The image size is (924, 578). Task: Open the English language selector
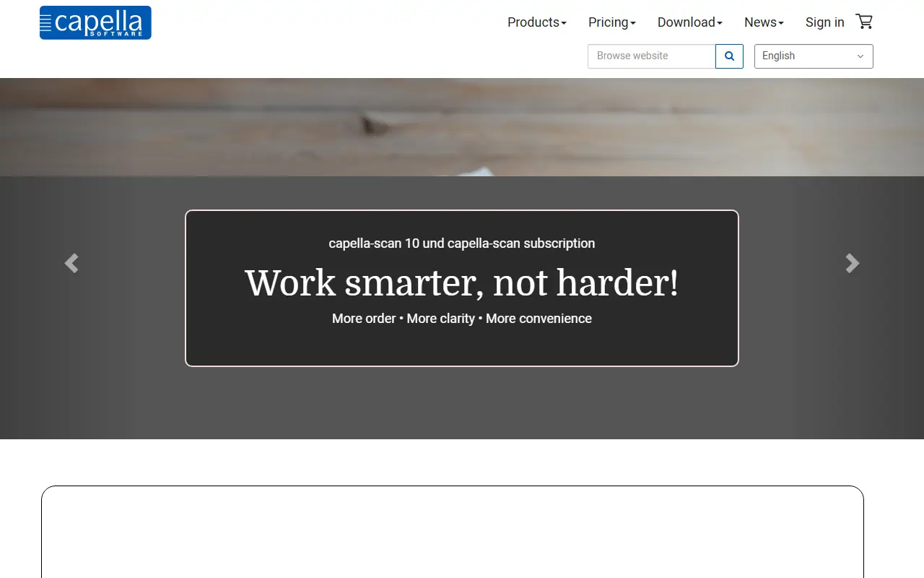pos(814,56)
